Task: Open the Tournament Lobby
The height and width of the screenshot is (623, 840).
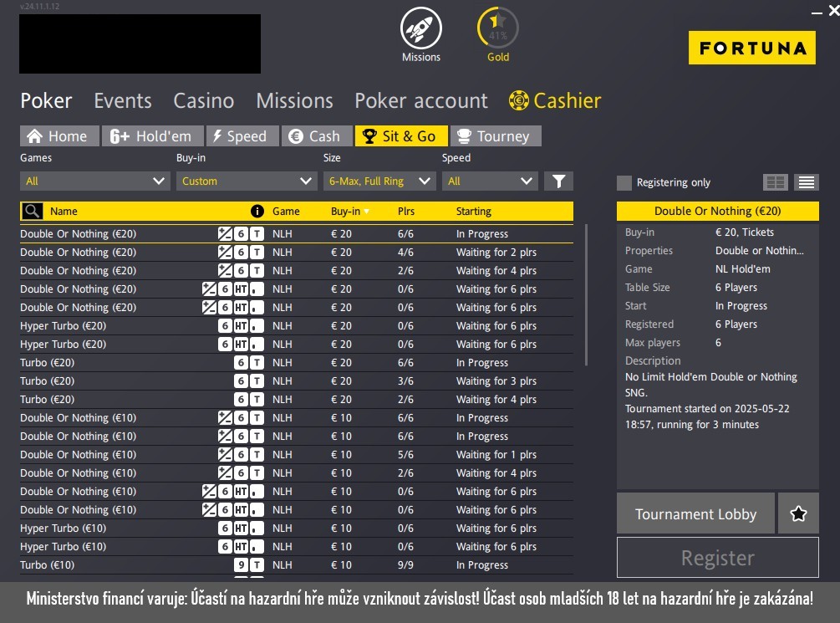Action: click(695, 513)
